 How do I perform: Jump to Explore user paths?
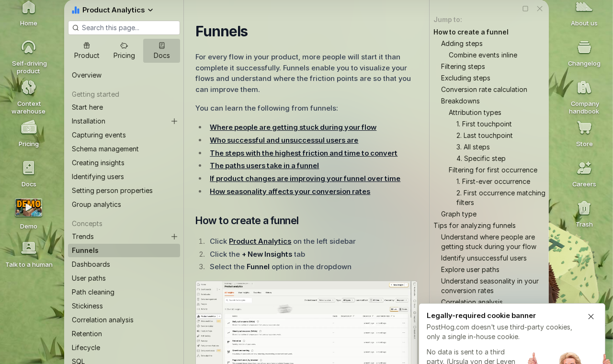pos(470,270)
